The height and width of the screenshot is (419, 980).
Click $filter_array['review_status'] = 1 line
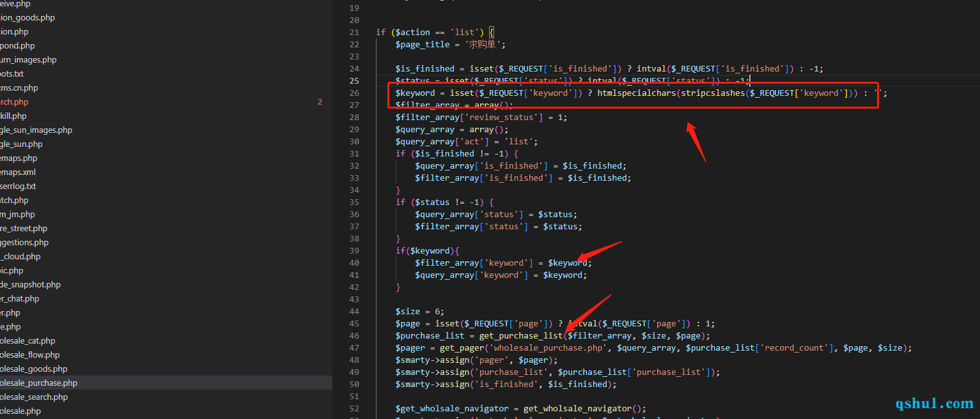[x=481, y=118]
